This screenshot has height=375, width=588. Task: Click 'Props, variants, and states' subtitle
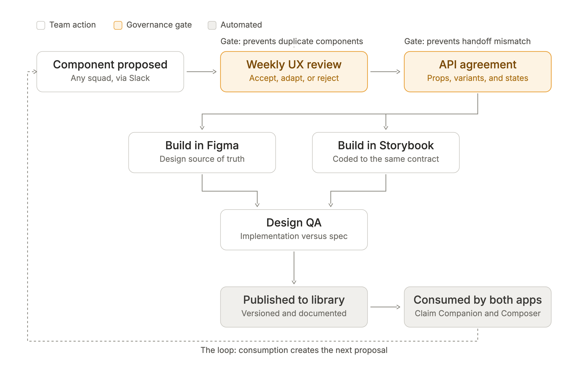click(x=478, y=78)
